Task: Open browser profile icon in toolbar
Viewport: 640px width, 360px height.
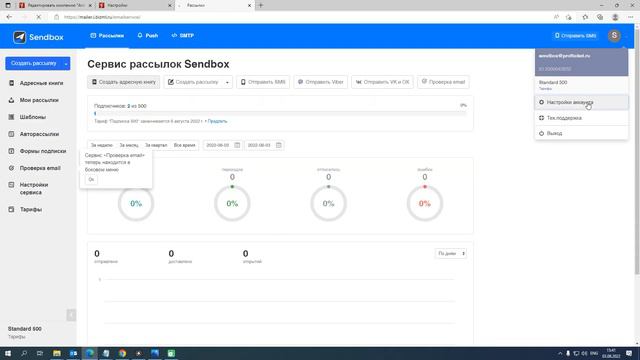Action: [615, 17]
